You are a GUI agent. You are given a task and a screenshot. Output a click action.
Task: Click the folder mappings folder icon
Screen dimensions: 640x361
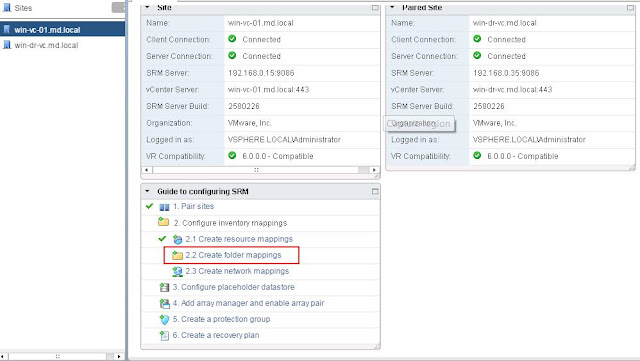coord(177,256)
